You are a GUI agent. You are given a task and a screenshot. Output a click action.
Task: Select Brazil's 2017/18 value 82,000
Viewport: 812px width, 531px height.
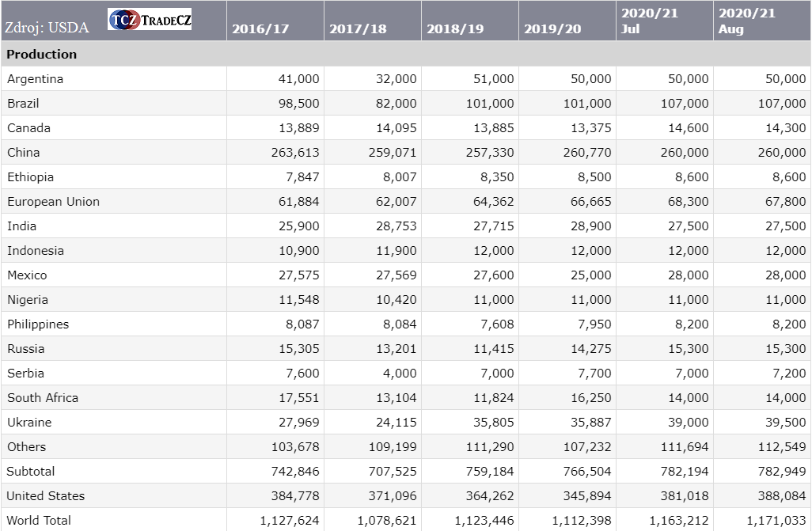coord(393,104)
